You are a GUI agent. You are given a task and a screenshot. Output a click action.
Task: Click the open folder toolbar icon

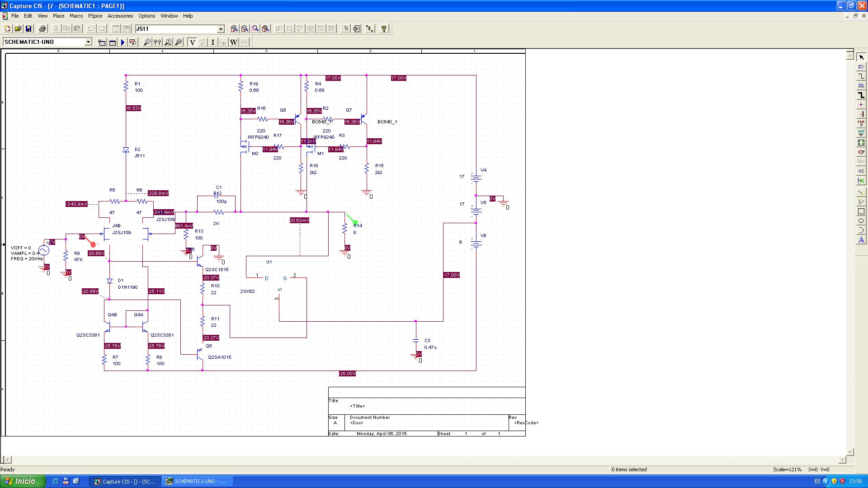(x=18, y=28)
